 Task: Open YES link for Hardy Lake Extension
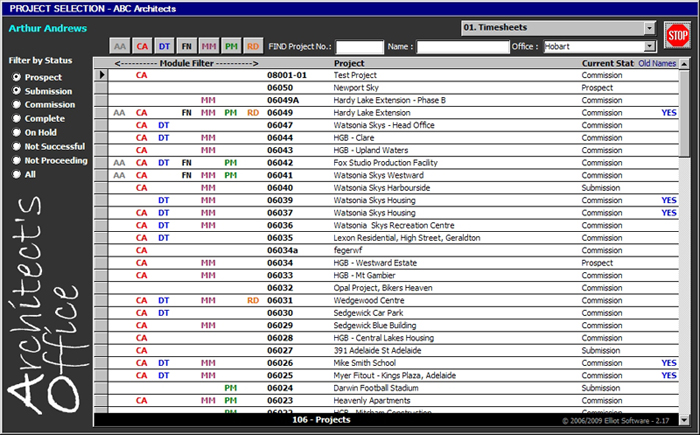[668, 113]
